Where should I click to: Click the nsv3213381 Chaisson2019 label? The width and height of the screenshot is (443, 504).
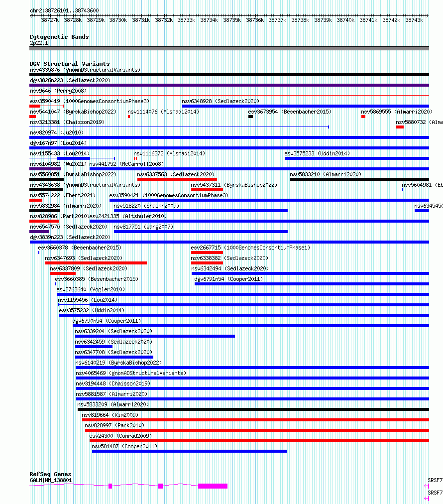(67, 122)
